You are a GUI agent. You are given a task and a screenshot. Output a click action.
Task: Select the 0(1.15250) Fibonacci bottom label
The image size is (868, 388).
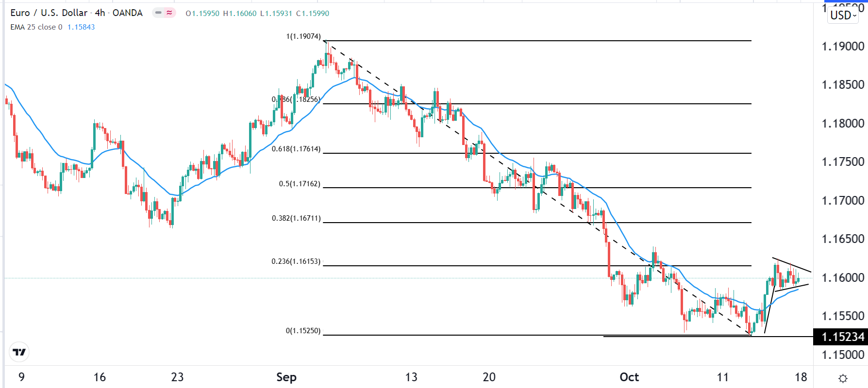(x=303, y=331)
